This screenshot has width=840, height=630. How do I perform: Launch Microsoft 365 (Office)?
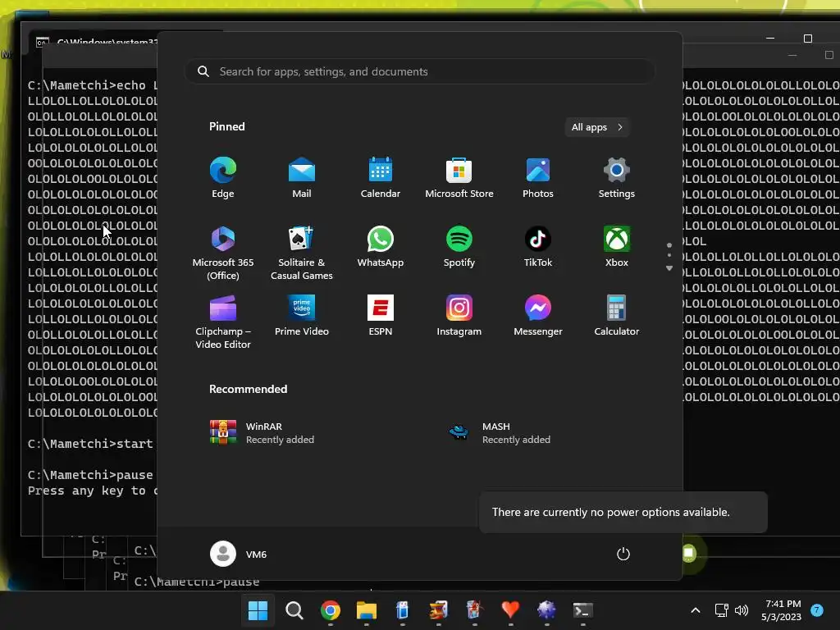coord(223,253)
